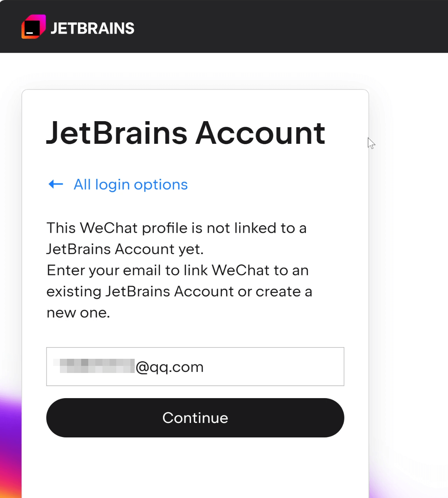Click the purple gradient background at bottom left
The image size is (448, 498).
point(10,443)
